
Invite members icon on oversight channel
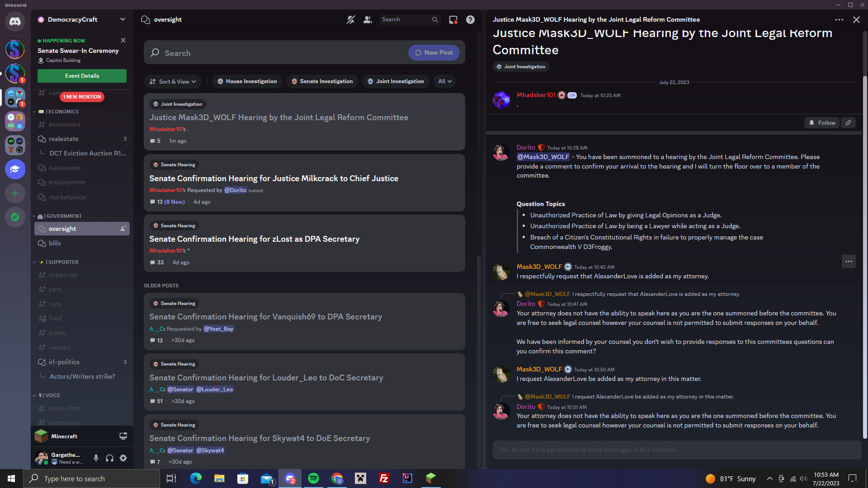(x=123, y=229)
